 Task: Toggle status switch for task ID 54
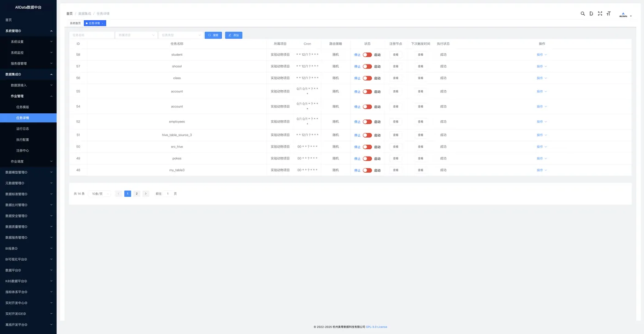click(367, 107)
